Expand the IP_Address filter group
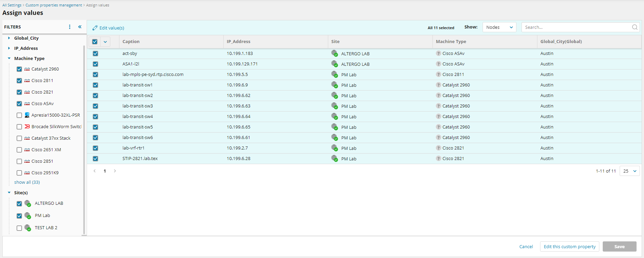Screen dimensions: 644x258 click(9, 48)
